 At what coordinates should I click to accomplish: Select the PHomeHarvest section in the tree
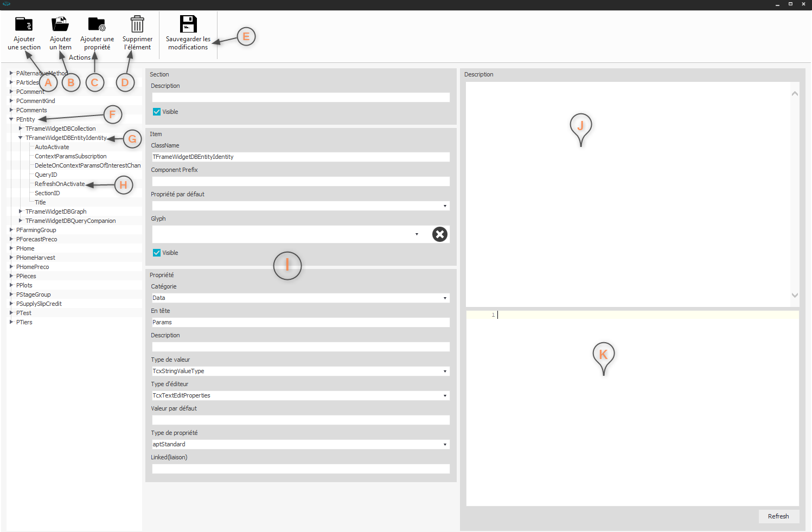click(36, 258)
